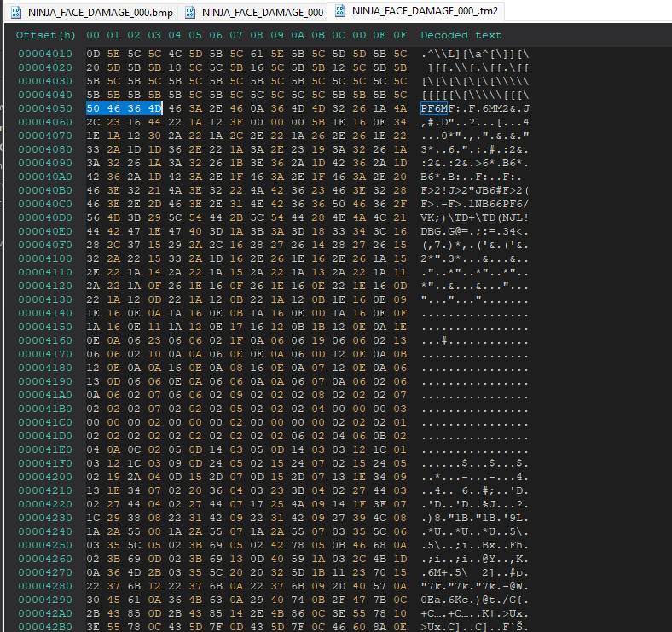Screen dimensions: 672x632
Task: Select the NINJA_FACE_DAMAGE_000_.tm2 tab
Action: pos(416,11)
